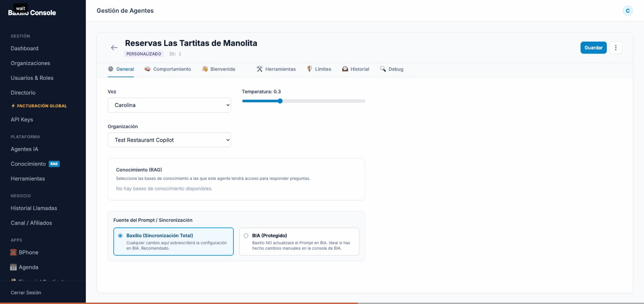644x304 pixels.
Task: Switch to the Historial tab
Action: (356, 69)
